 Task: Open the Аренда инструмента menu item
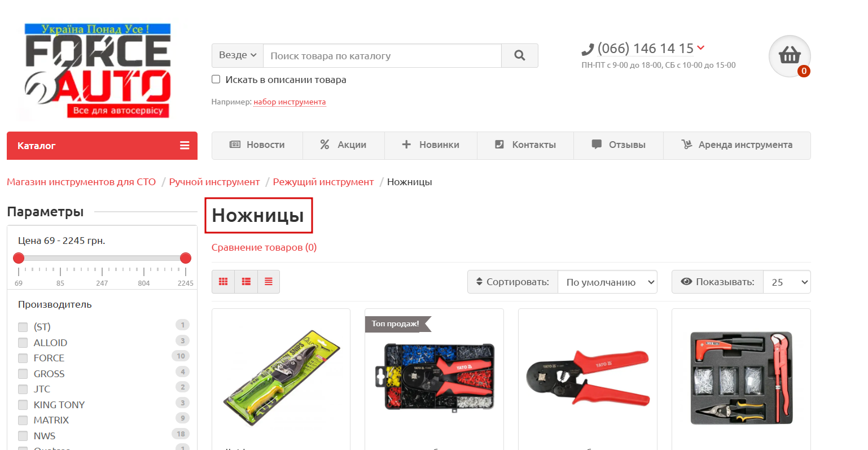(x=737, y=145)
